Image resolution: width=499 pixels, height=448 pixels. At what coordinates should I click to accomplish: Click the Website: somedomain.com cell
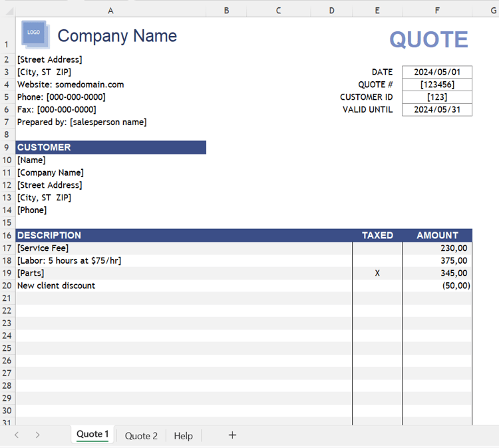[71, 85]
